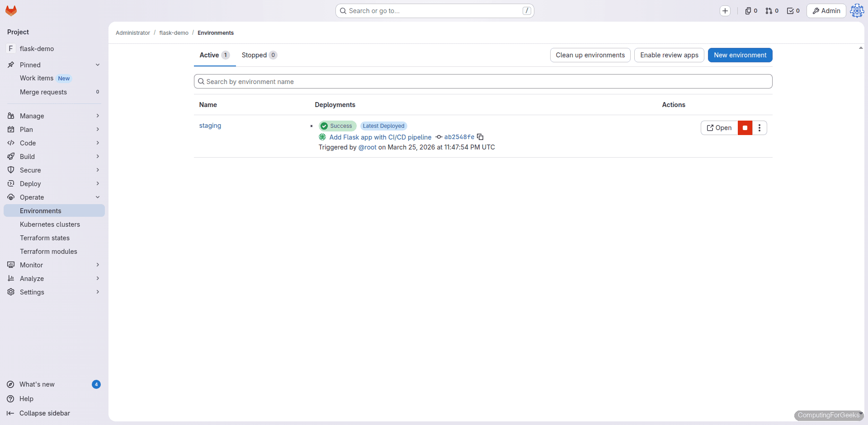Open the staging environment actions kebab menu

[x=759, y=128]
